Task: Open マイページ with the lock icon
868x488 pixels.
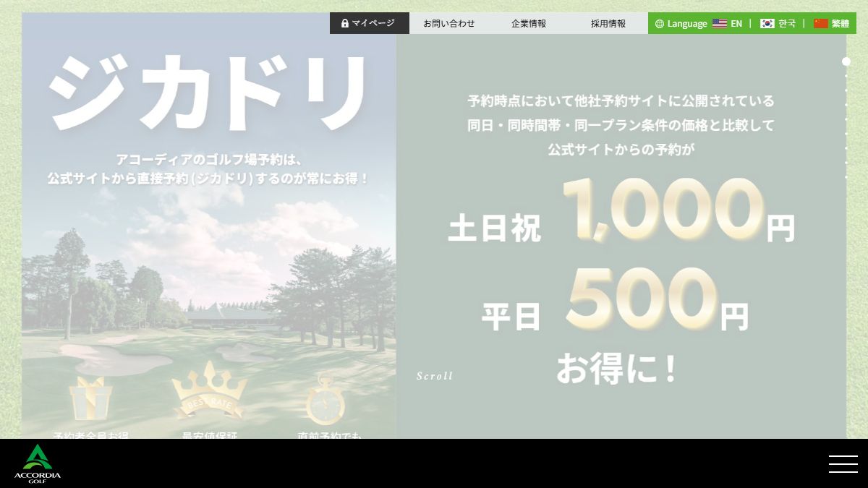Action: tap(370, 23)
